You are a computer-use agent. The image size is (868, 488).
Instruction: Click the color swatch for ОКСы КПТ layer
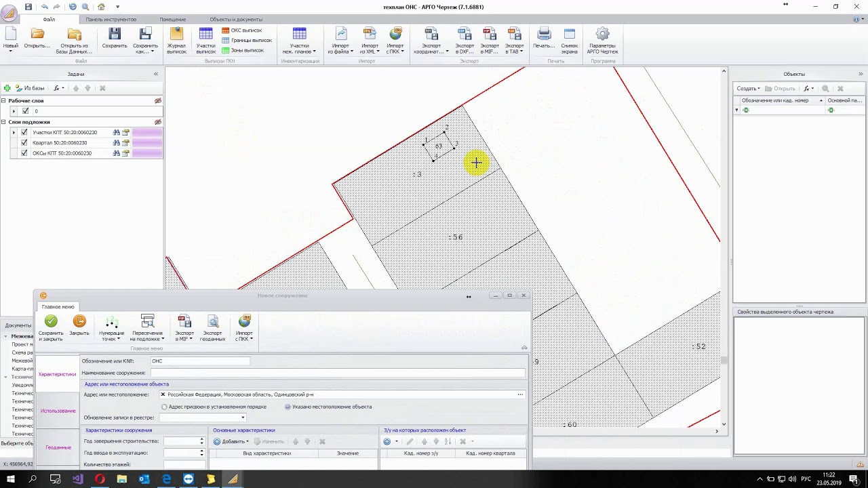click(x=147, y=153)
